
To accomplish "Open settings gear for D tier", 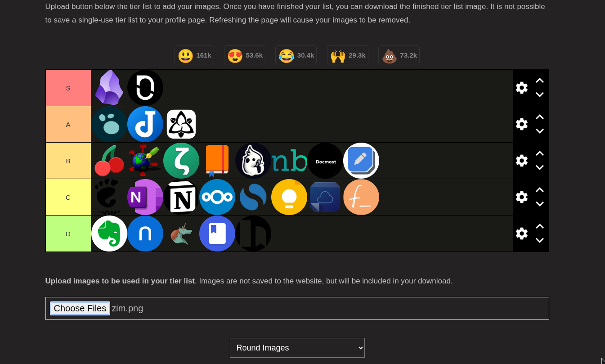I will tap(522, 234).
